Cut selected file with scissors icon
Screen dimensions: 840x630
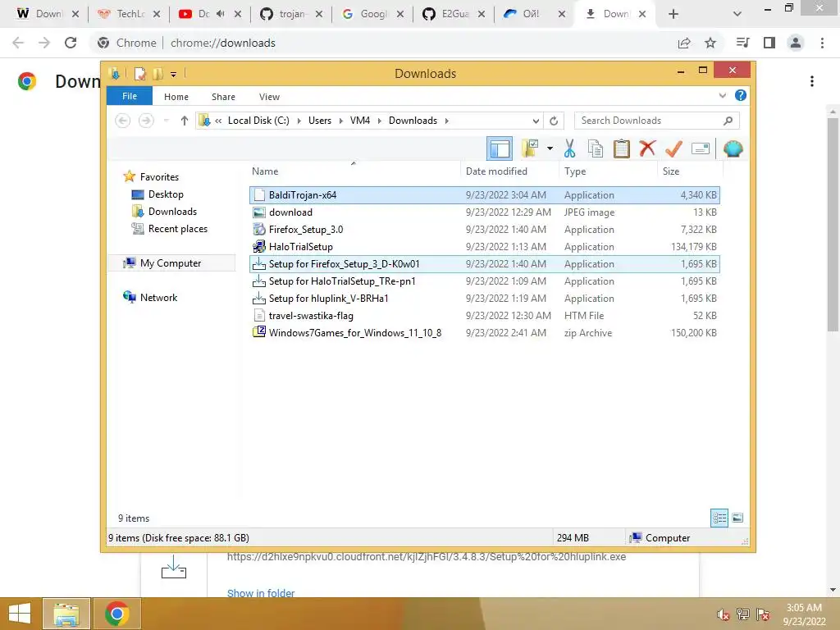point(569,148)
